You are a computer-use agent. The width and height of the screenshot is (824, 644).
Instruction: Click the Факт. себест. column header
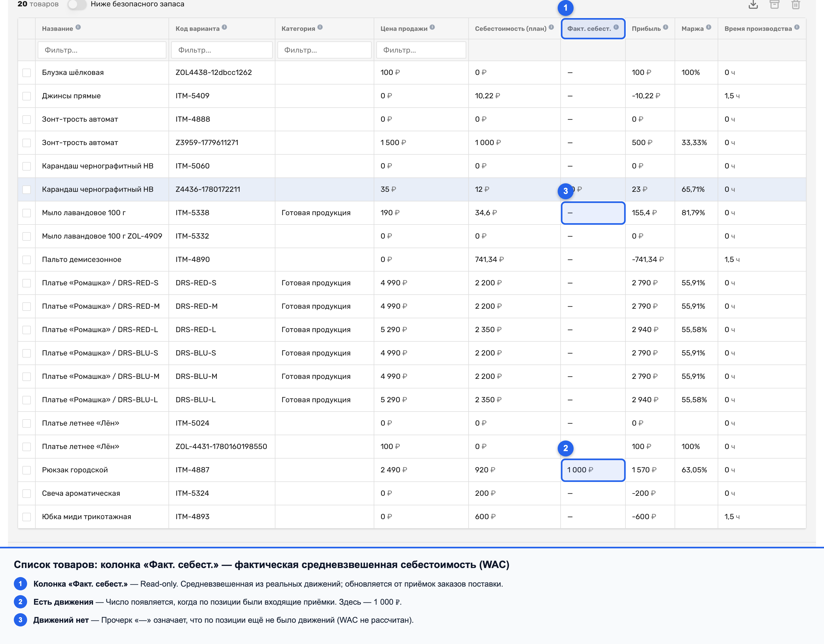tap(589, 29)
